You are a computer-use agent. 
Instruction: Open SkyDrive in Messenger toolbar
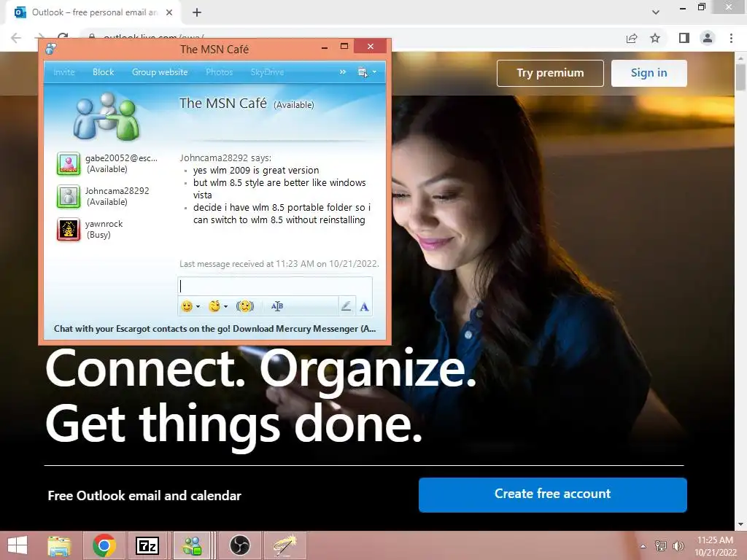(267, 72)
